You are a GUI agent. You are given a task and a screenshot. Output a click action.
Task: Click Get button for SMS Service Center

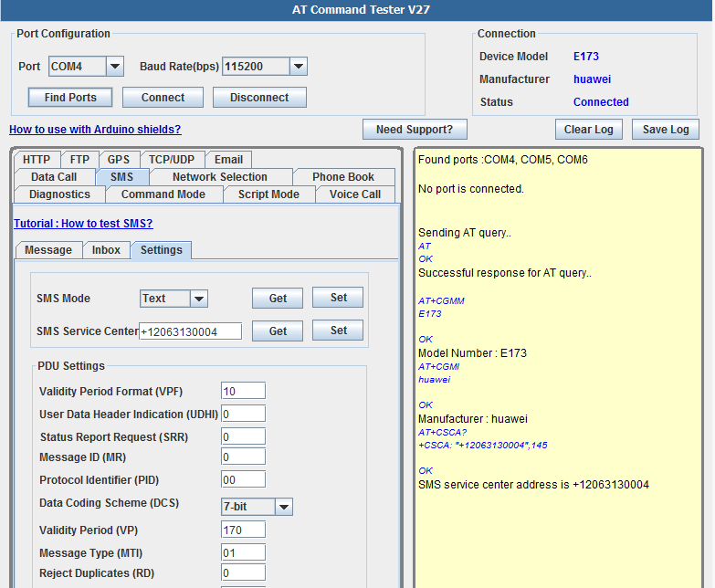pyautogui.click(x=278, y=331)
